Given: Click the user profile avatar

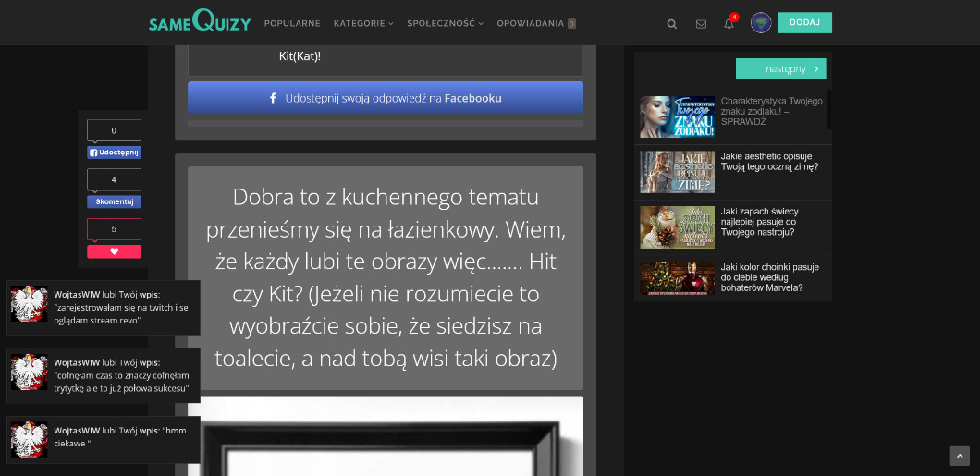Looking at the screenshot, I should pyautogui.click(x=761, y=23).
